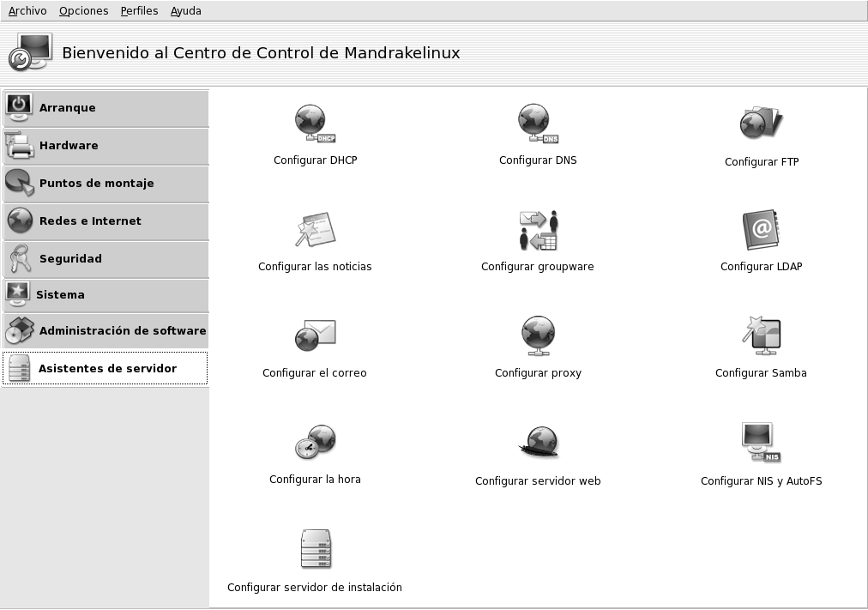Click the Configurar proxy label
This screenshot has width=868, height=610.
click(x=538, y=372)
